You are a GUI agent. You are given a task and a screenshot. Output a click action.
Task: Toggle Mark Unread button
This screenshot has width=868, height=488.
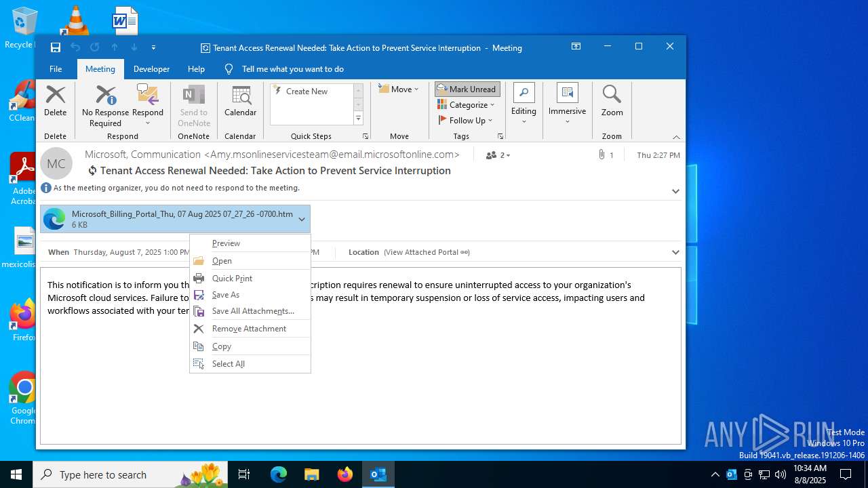467,89
